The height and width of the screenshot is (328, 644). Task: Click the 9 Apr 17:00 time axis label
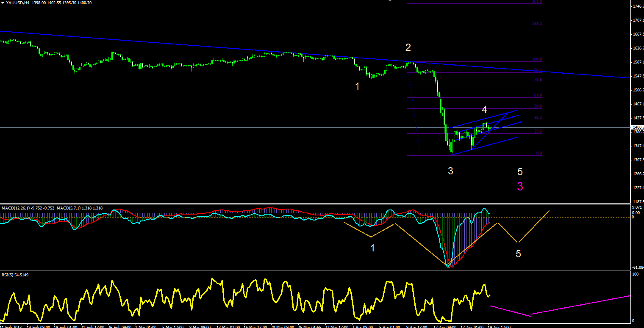(x=417, y=327)
